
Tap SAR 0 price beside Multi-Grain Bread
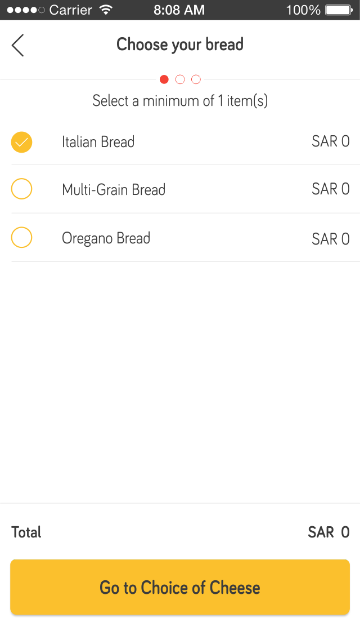click(x=331, y=189)
